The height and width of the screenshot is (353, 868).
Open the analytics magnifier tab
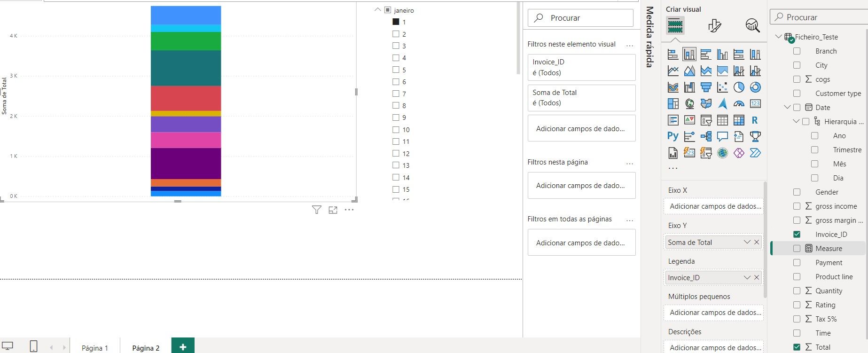[x=752, y=25]
